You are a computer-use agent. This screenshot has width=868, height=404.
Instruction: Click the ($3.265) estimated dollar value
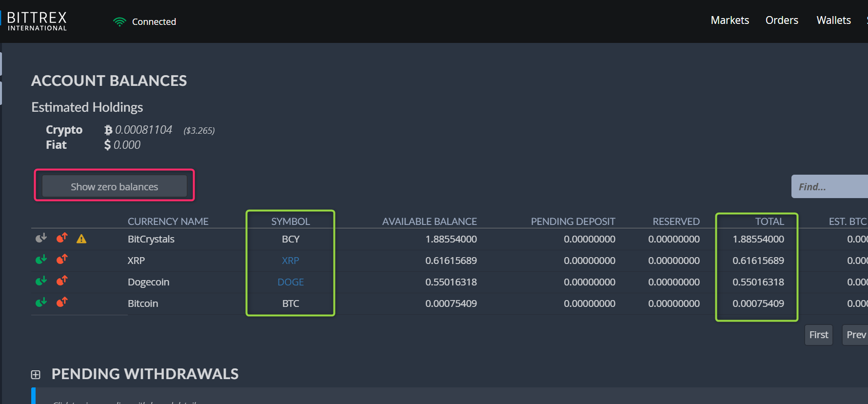(x=199, y=130)
